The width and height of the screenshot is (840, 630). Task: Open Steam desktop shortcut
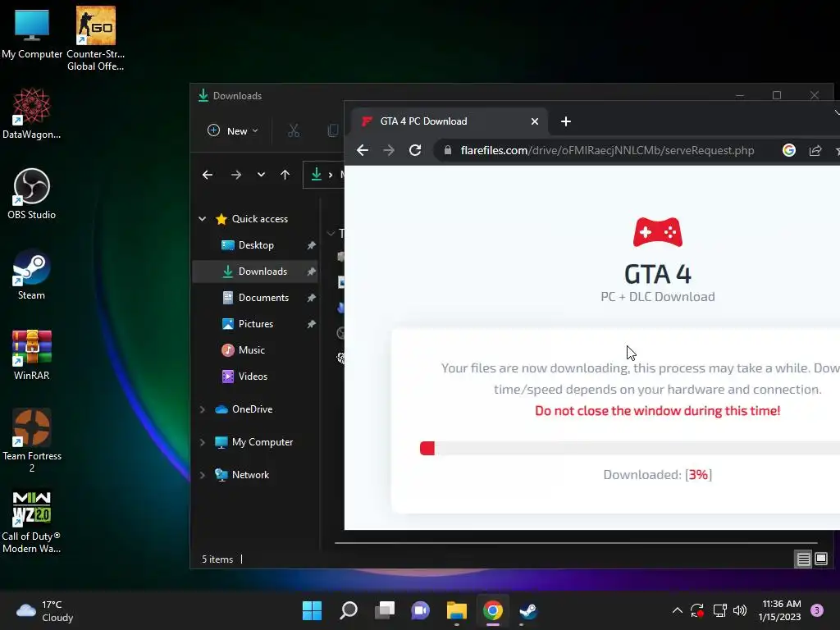(32, 274)
